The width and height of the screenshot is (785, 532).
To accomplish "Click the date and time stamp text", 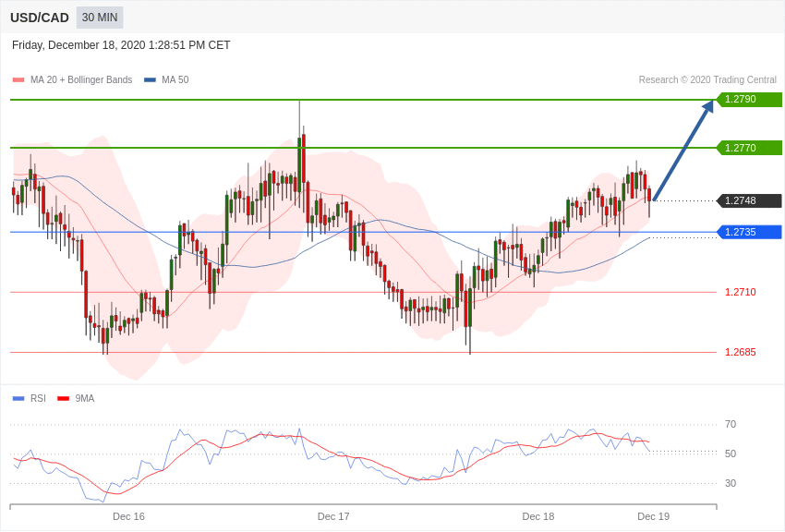I will [x=121, y=45].
